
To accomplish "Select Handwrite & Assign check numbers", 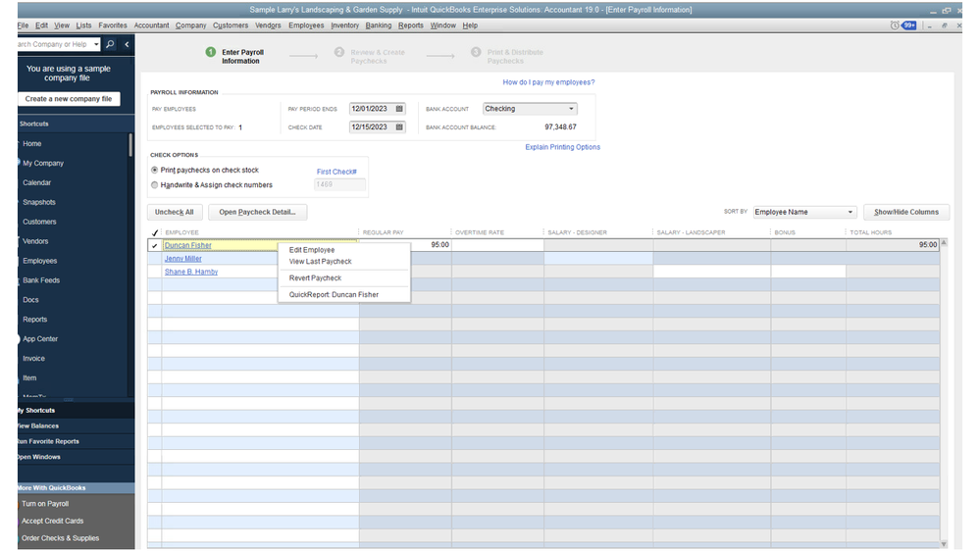I will [x=154, y=185].
